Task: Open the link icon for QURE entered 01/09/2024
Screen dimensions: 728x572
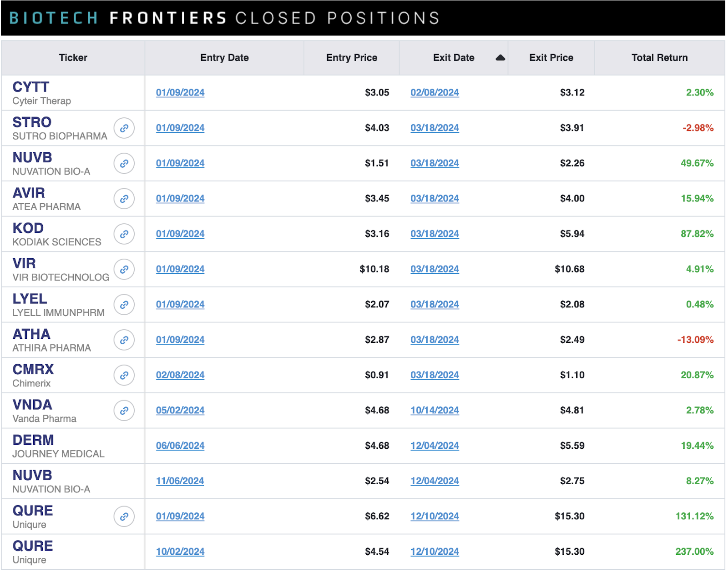Action: 124,517
